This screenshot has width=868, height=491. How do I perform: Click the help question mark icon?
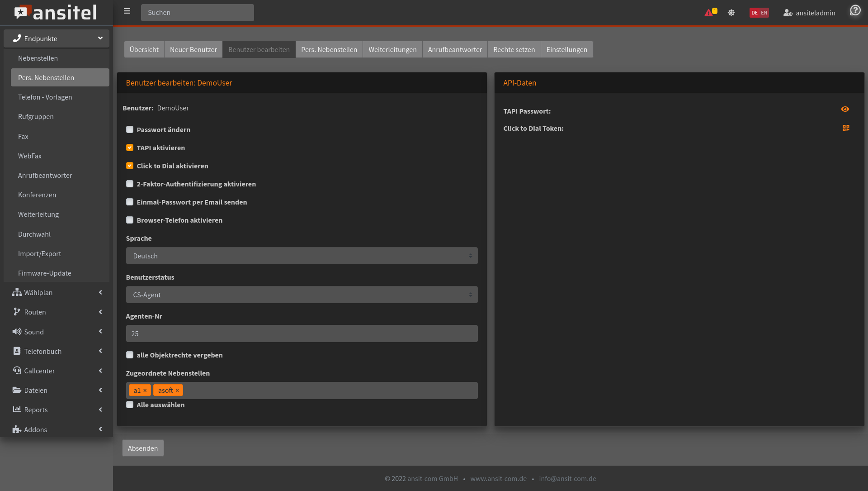pyautogui.click(x=855, y=10)
